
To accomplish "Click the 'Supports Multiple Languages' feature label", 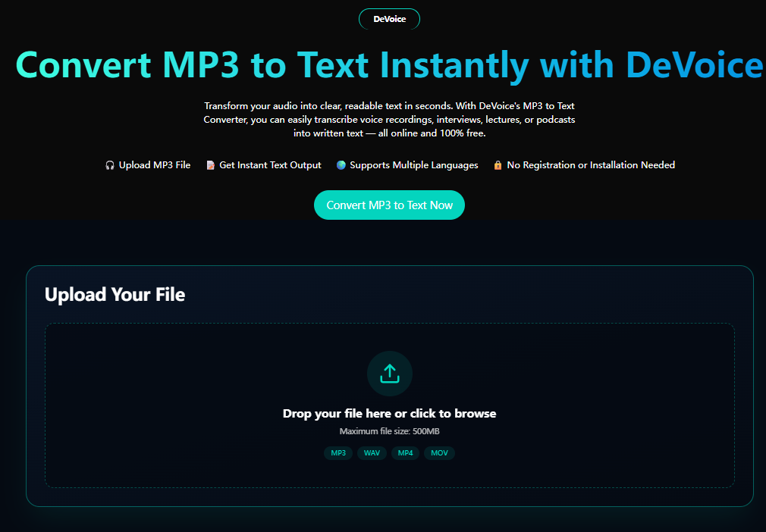I will pyautogui.click(x=414, y=165).
